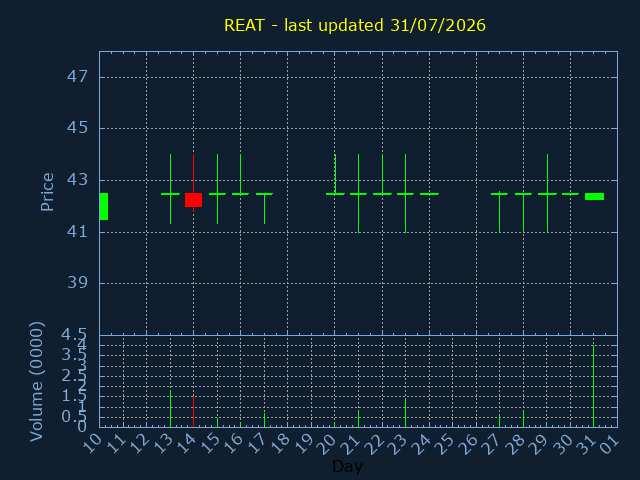Click the day 17 candlestick

(x=264, y=208)
